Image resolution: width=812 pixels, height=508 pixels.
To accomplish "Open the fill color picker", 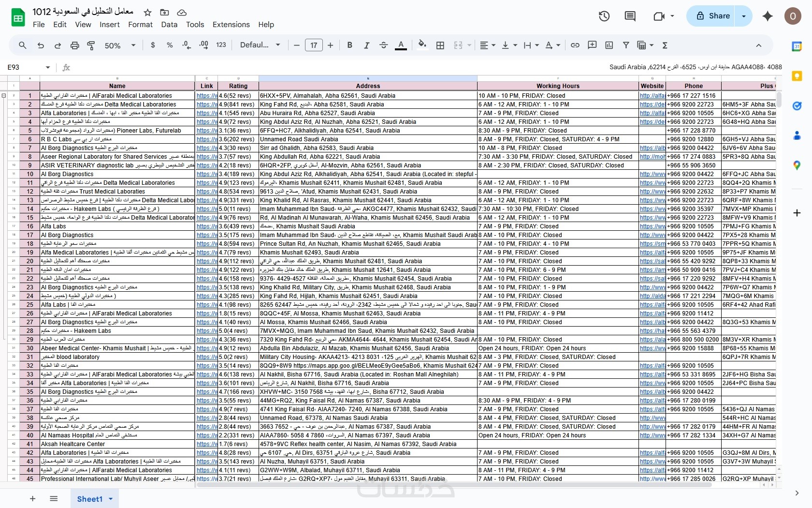I will [422, 45].
